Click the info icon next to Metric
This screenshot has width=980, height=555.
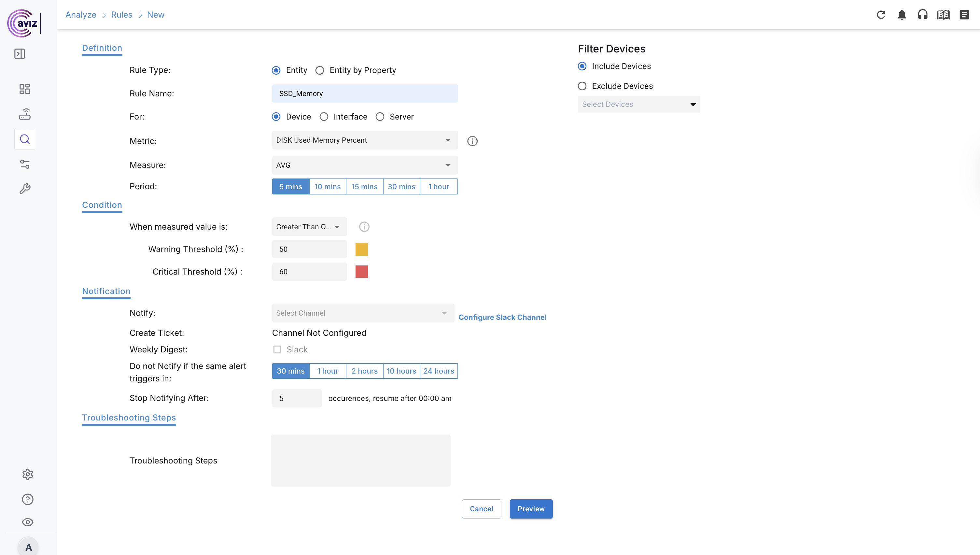click(472, 141)
